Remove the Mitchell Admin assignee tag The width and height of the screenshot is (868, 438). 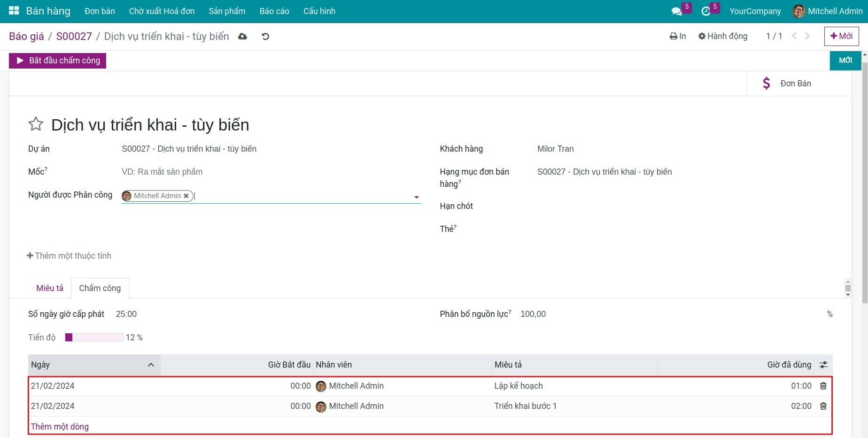point(186,196)
